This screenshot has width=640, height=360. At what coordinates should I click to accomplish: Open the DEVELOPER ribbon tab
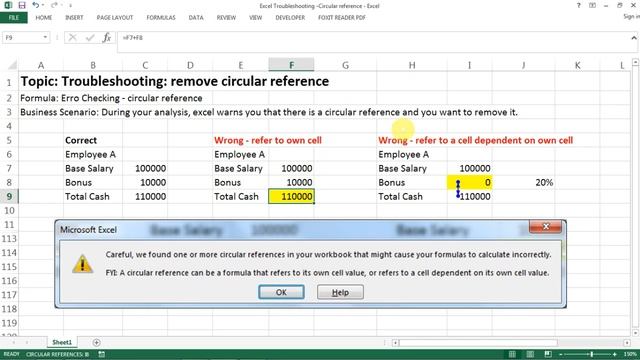click(290, 18)
